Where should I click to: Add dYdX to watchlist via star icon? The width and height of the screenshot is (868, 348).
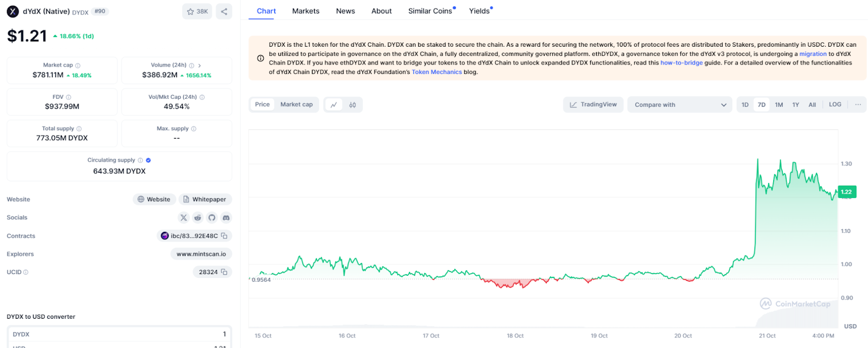click(197, 11)
